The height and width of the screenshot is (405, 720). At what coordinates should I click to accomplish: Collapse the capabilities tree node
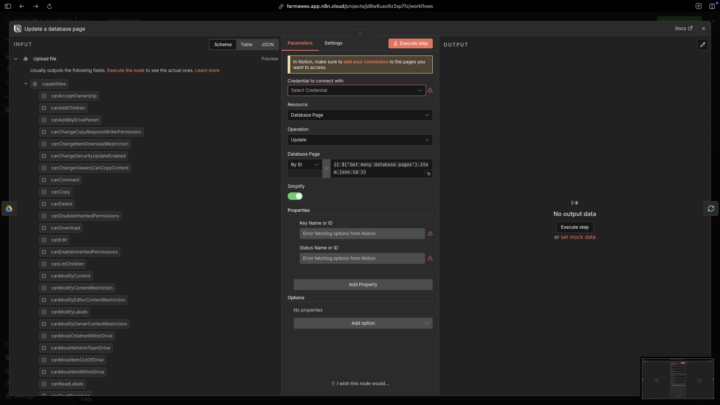tap(26, 84)
